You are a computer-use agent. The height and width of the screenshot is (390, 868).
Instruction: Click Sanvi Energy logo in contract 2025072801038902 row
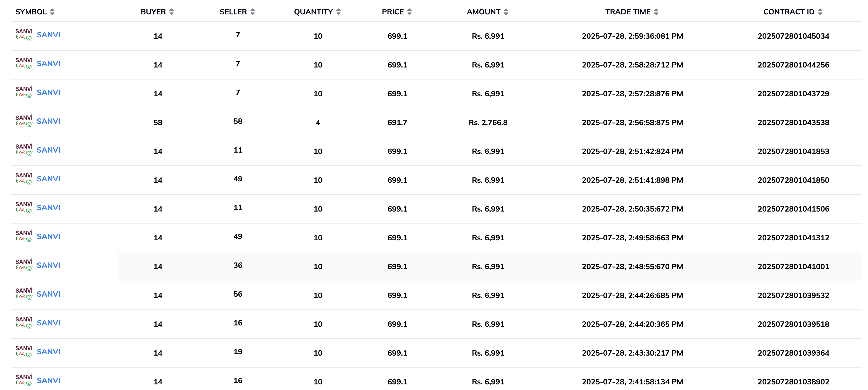coord(24,380)
